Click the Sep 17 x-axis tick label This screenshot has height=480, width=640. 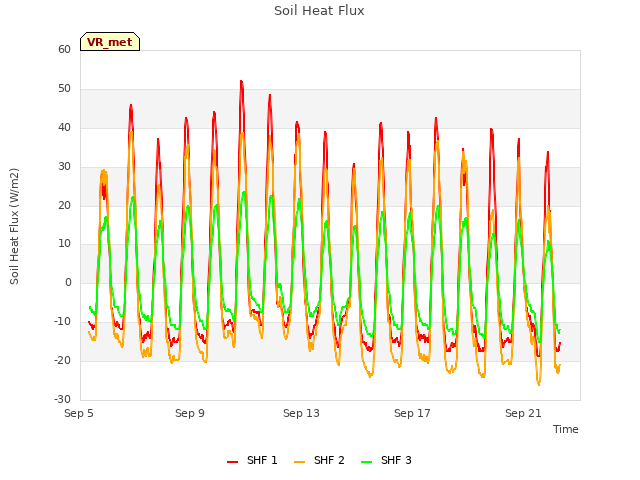coord(412,413)
